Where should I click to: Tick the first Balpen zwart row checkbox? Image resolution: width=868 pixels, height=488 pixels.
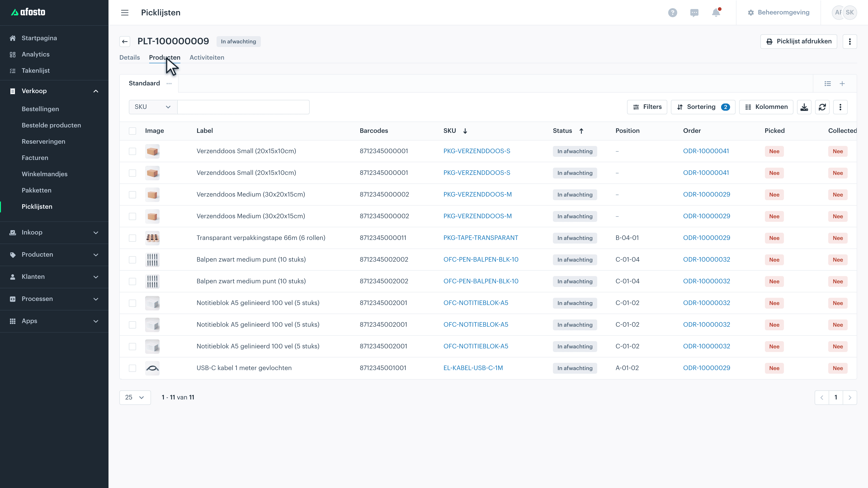[132, 260]
